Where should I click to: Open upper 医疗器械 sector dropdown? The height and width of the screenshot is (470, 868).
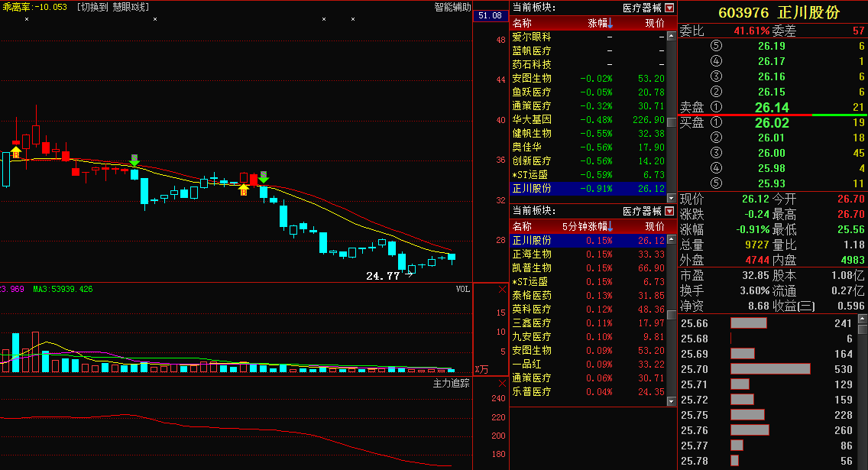tap(670, 8)
